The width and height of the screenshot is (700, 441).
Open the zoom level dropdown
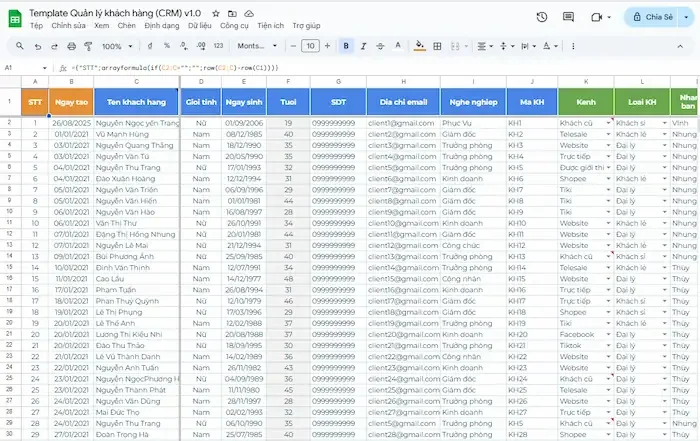click(x=117, y=46)
